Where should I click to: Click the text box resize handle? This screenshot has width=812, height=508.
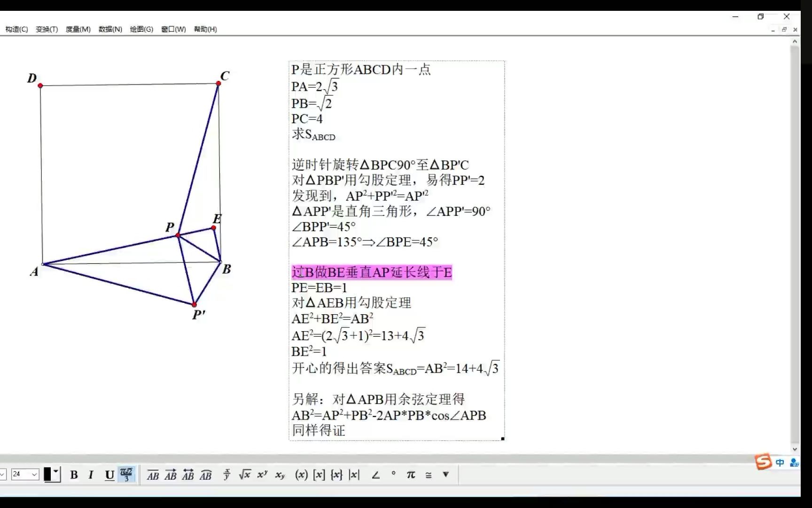click(x=503, y=439)
